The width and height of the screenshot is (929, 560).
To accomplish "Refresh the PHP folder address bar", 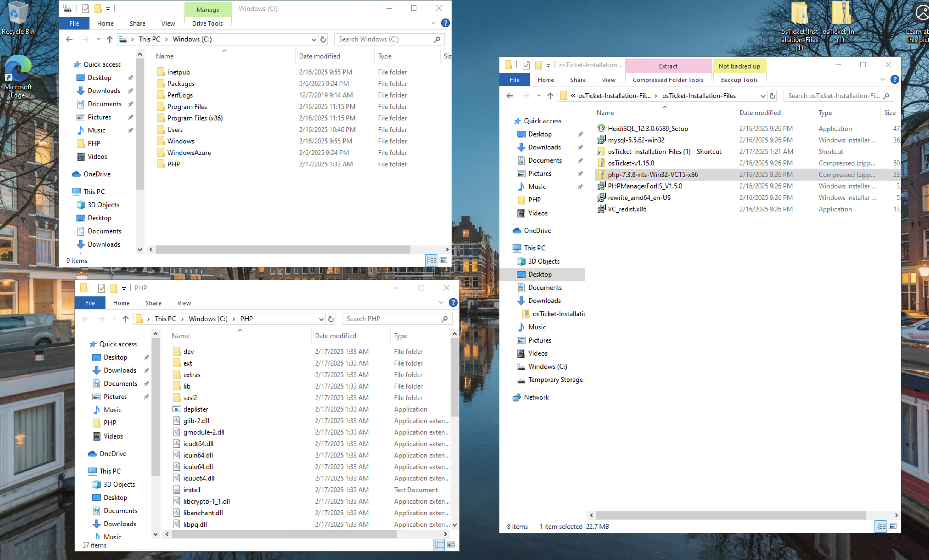I will tap(331, 319).
